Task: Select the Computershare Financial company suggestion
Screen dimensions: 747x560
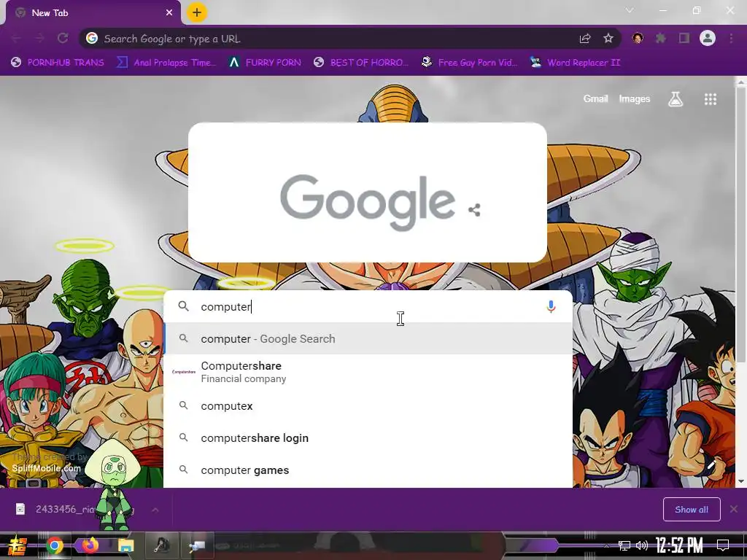Action: [x=368, y=372]
